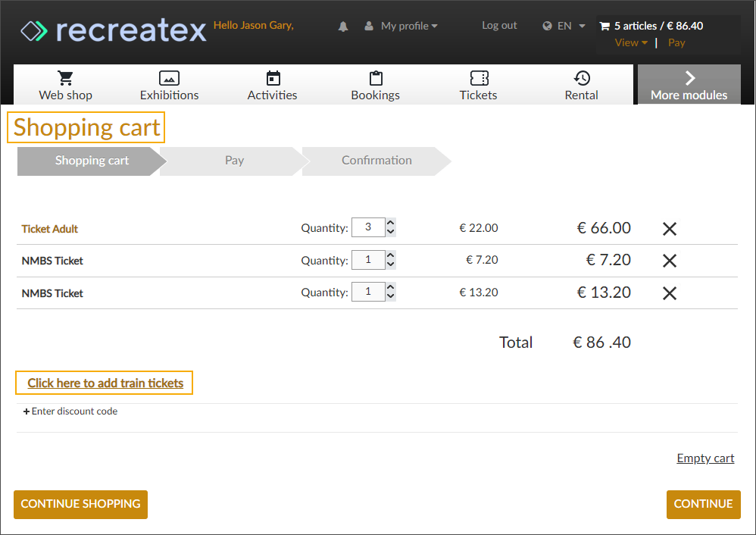Expand the View dropdown in the cart summary
756x535 pixels.
pos(629,42)
